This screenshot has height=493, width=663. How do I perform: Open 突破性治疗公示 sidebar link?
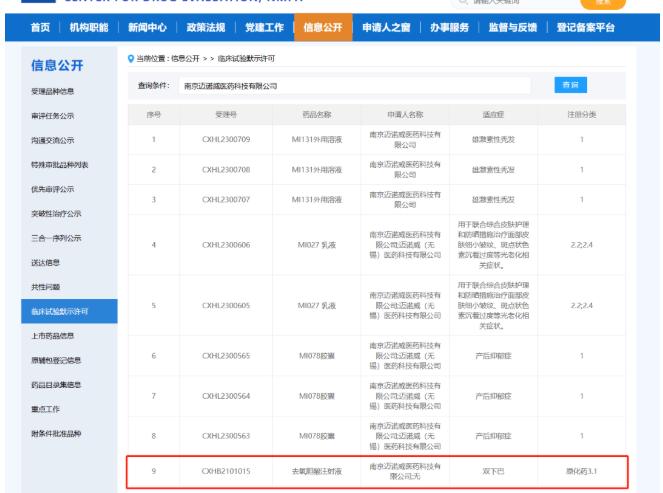[x=56, y=214]
